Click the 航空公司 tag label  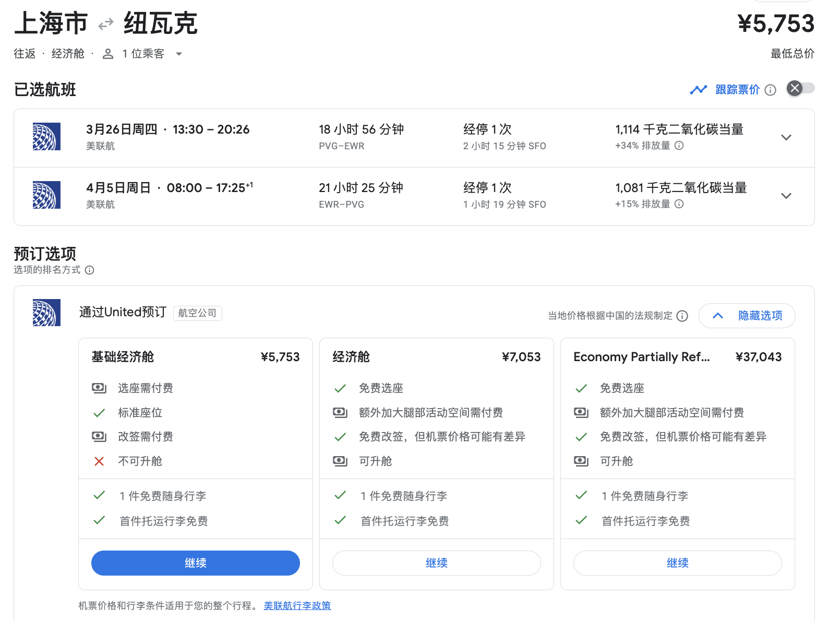[197, 313]
